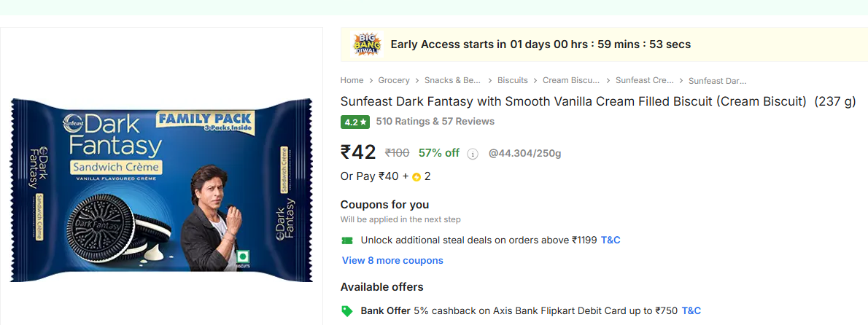Click the info icon beside 57% off

click(x=472, y=154)
